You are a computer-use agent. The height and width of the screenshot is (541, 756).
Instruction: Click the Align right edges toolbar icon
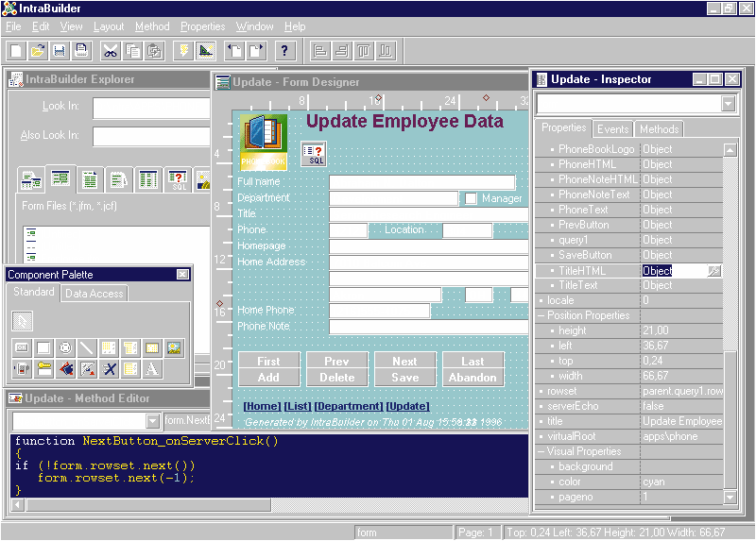click(x=342, y=51)
